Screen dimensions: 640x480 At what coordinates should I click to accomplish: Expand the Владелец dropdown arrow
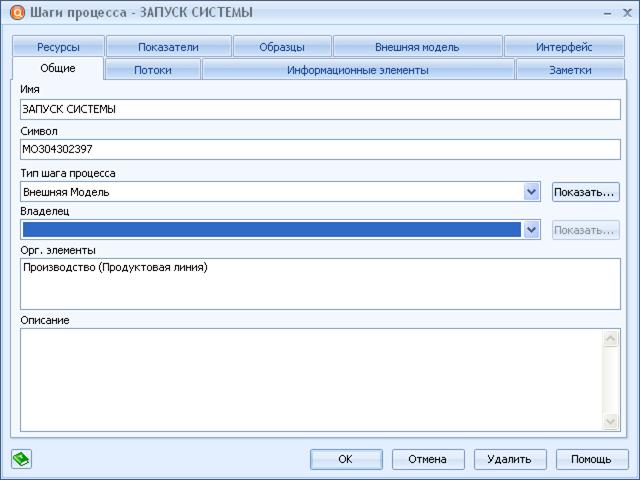(x=531, y=230)
